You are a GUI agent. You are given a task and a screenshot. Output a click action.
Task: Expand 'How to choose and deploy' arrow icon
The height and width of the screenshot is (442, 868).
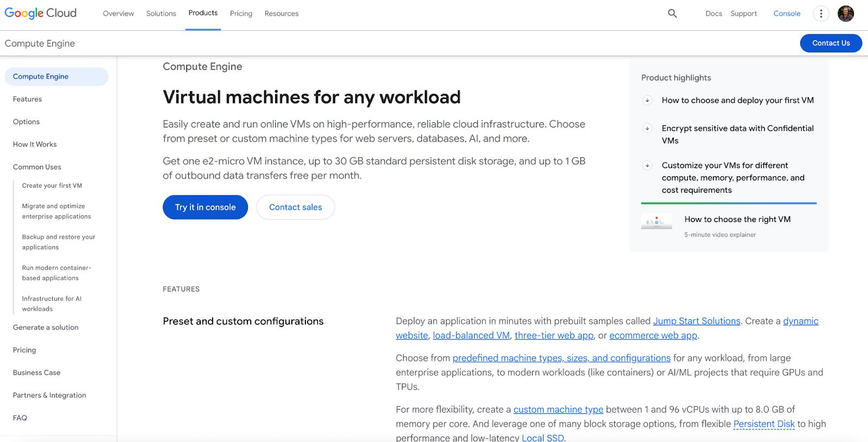point(647,100)
